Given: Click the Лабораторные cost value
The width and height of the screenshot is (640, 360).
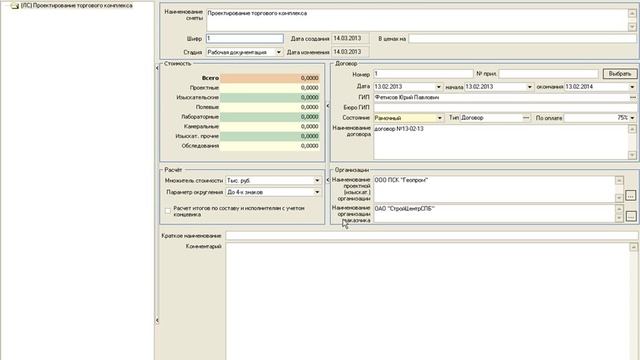Looking at the screenshot, I should pos(270,117).
